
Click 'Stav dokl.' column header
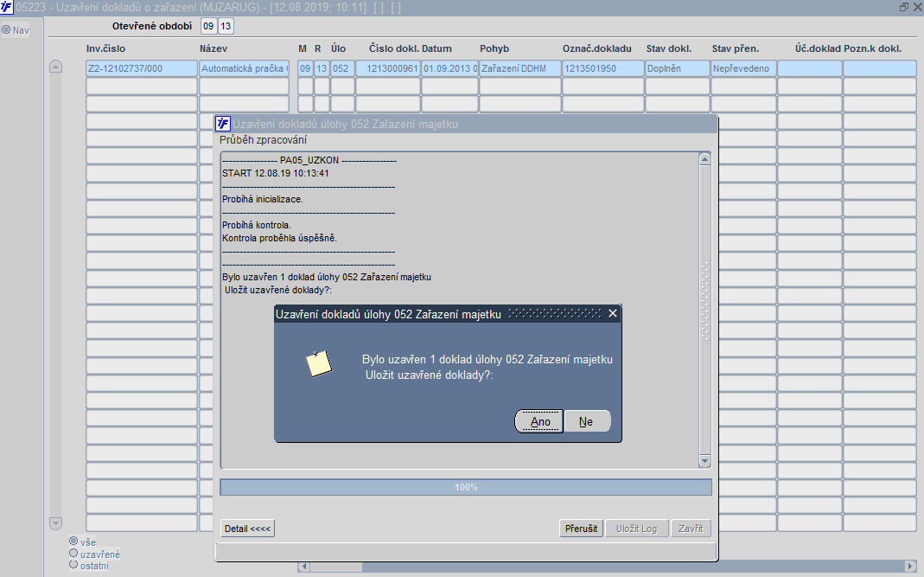click(669, 48)
